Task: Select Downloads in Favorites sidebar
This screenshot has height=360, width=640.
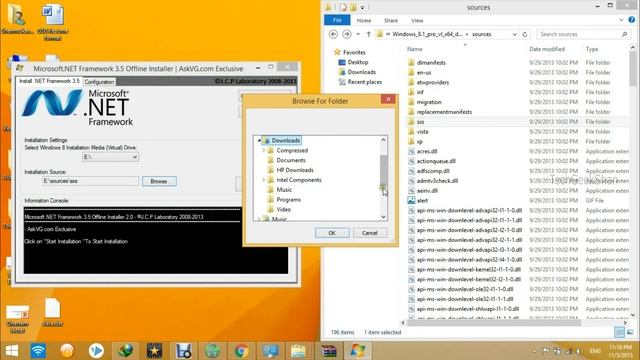Action: 361,72
